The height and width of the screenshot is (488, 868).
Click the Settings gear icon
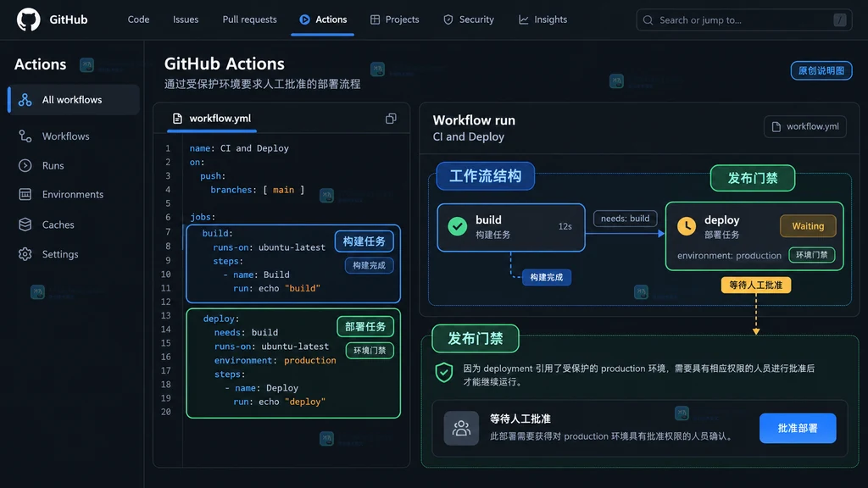tap(25, 254)
